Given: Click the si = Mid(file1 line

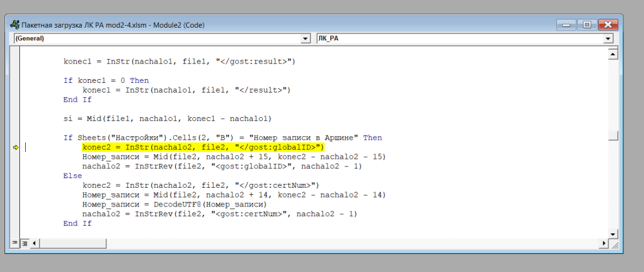Looking at the screenshot, I should 167,118.
